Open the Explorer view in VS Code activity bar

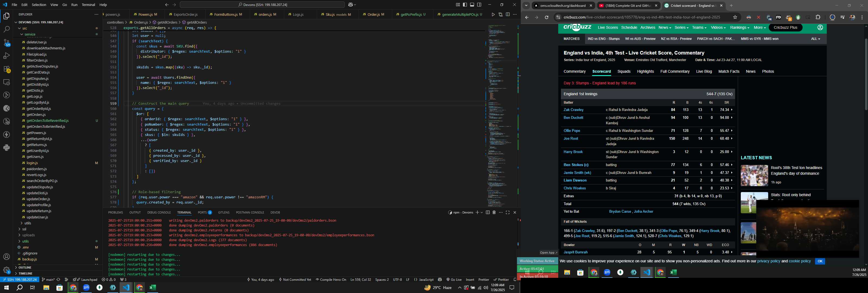click(7, 16)
